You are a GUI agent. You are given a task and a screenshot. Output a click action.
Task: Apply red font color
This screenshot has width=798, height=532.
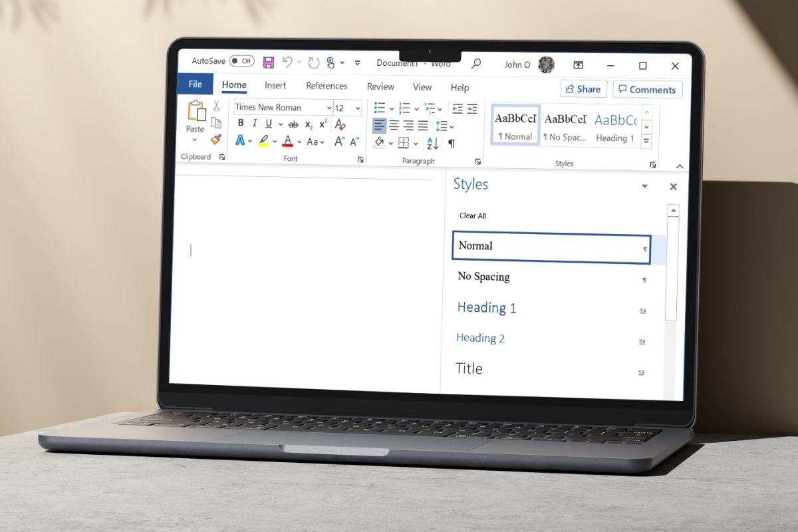tap(287, 141)
